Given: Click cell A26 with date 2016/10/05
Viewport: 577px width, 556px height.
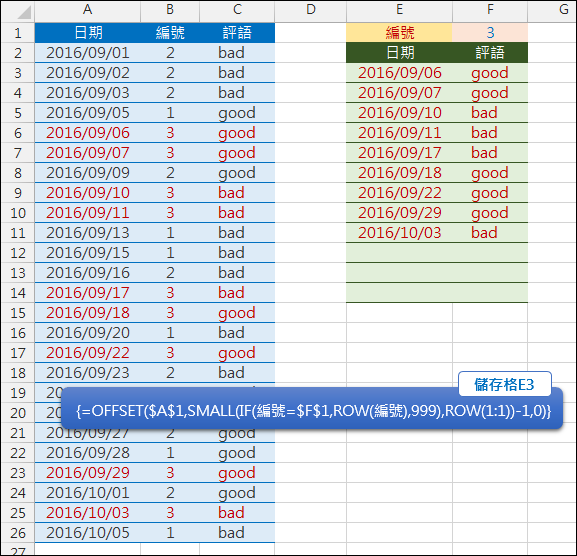Looking at the screenshot, I should (x=88, y=533).
